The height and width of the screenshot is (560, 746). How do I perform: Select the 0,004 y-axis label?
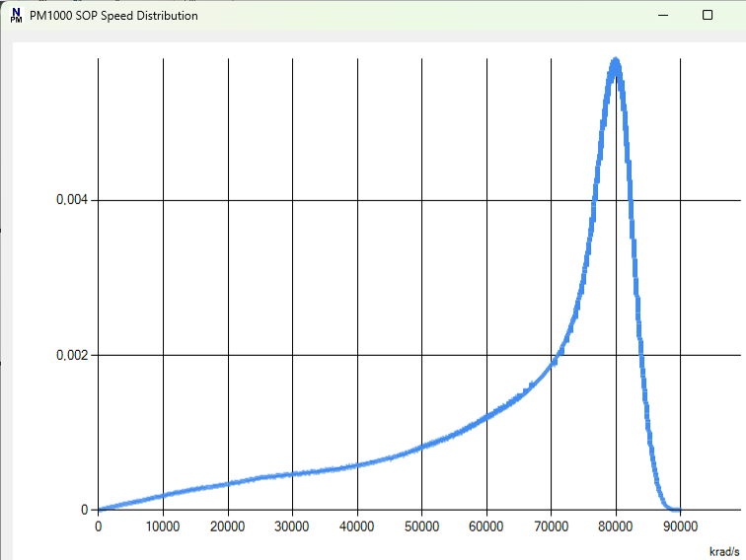[71, 200]
